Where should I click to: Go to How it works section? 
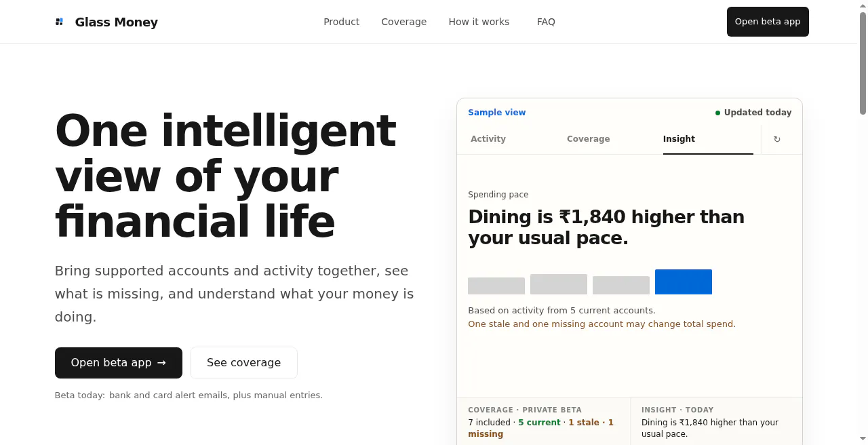(x=479, y=22)
